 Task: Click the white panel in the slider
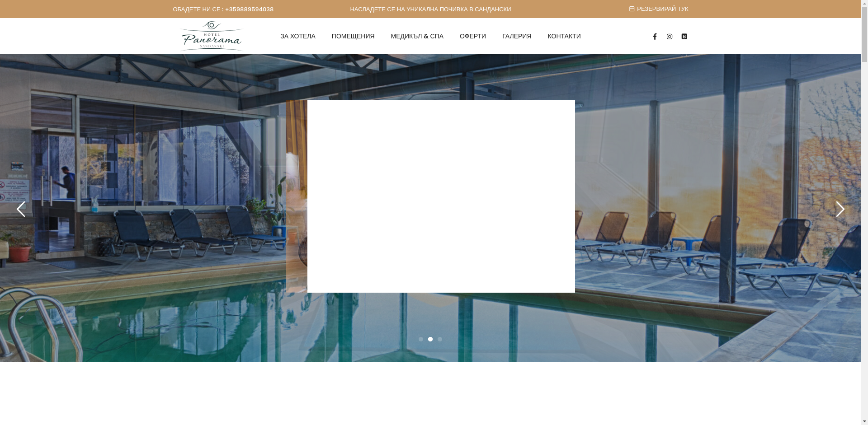441,196
